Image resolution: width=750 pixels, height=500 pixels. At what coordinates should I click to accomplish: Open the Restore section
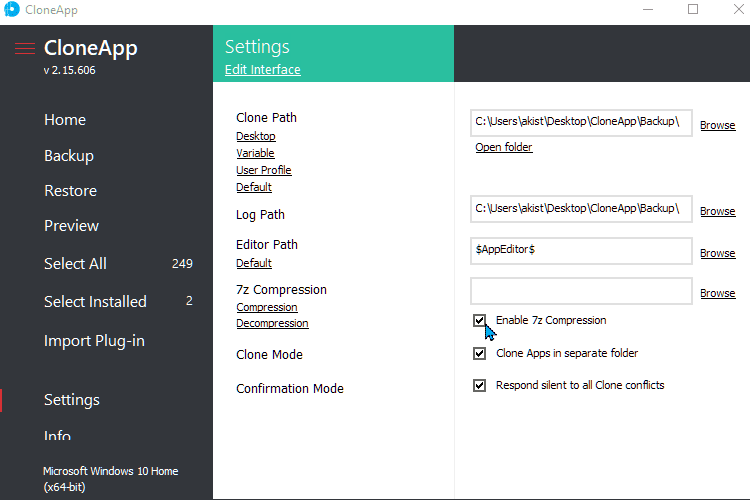coord(70,190)
